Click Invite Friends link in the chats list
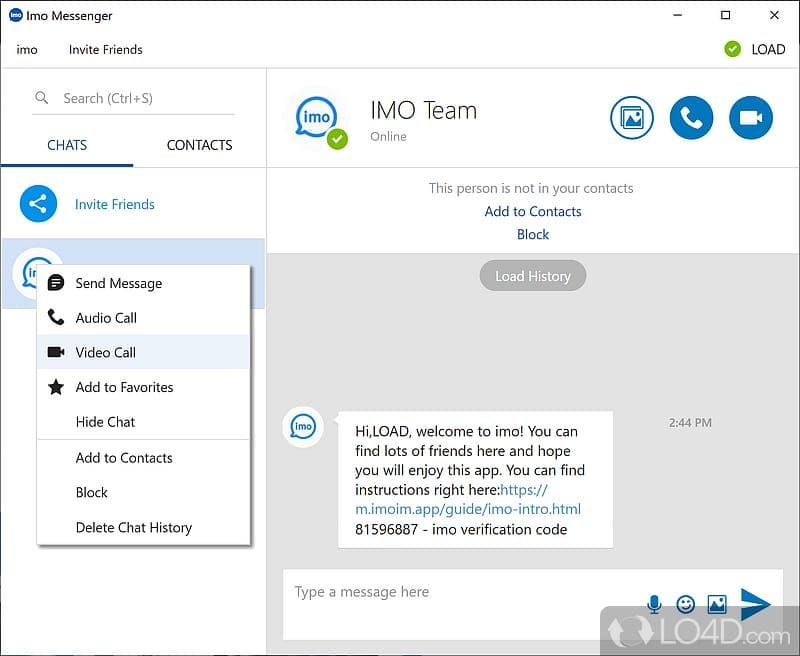Viewport: 800px width, 656px height. (114, 204)
